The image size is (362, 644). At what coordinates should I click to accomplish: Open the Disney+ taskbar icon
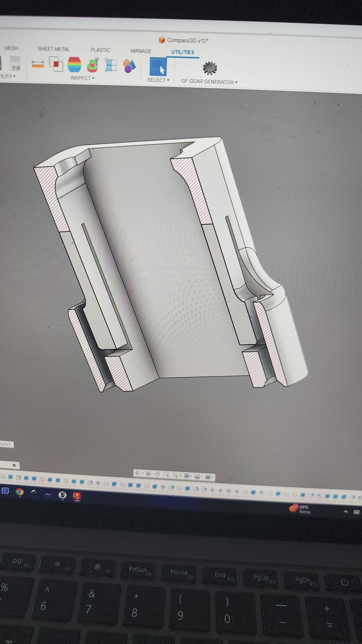[48, 494]
